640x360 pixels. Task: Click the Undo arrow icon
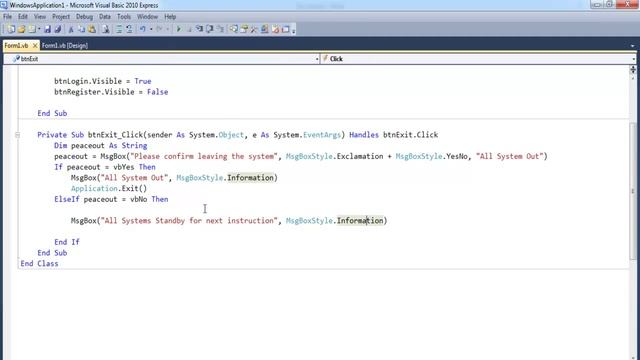(142, 29)
